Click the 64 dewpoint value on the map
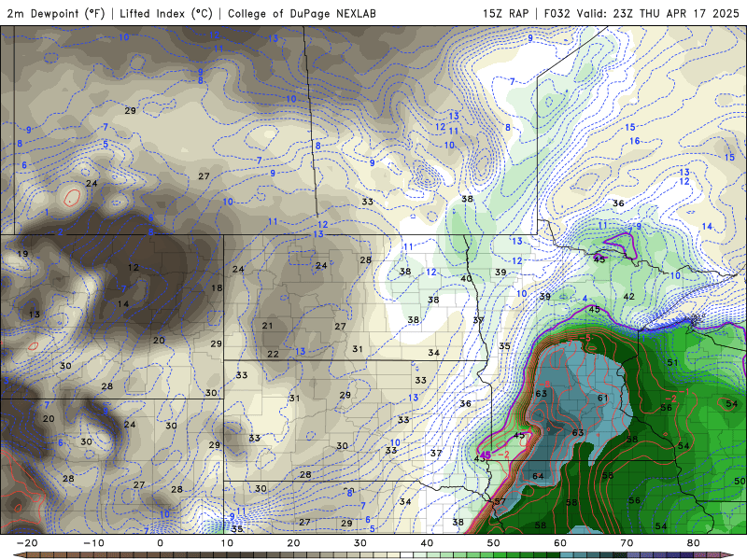Image resolution: width=747 pixels, height=560 pixels. pos(538,476)
